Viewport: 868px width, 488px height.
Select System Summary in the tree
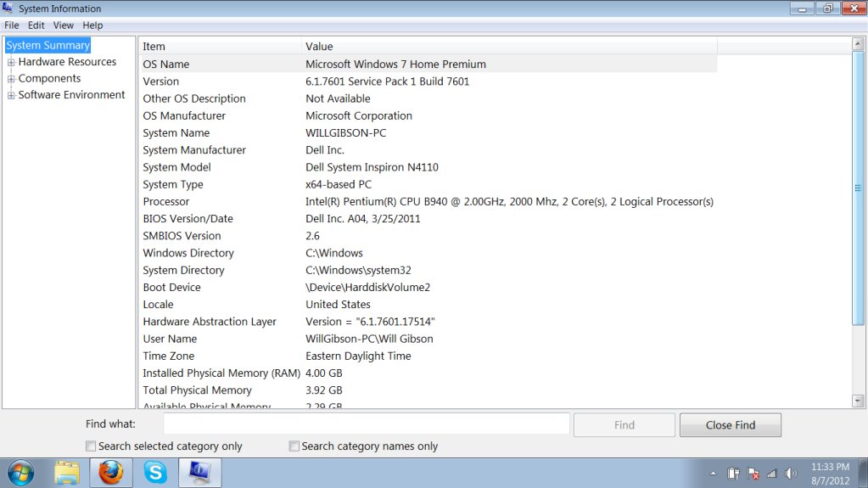[48, 46]
